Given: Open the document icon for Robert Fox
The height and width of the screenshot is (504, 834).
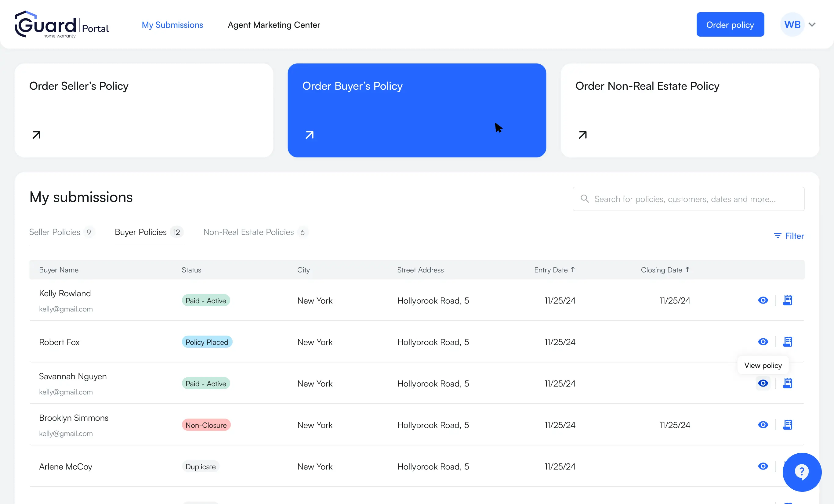Looking at the screenshot, I should pyautogui.click(x=787, y=342).
